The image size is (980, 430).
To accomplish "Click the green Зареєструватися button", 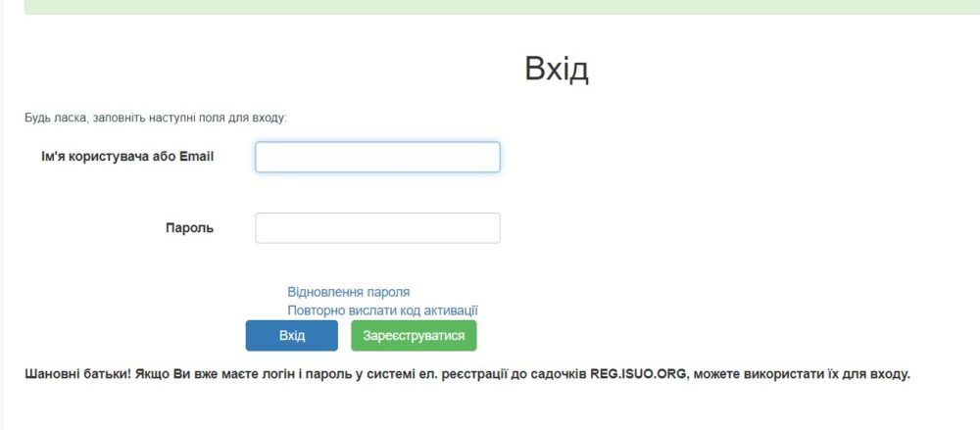I will click(414, 336).
